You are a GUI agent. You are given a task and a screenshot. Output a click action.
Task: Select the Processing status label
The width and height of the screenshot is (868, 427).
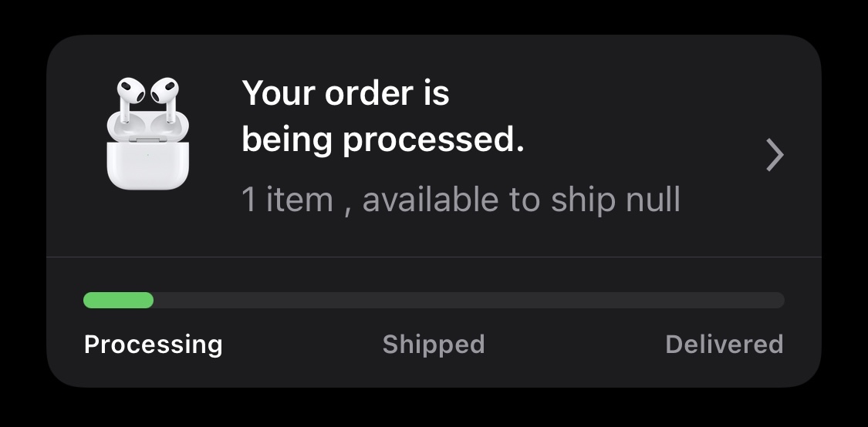[153, 344]
